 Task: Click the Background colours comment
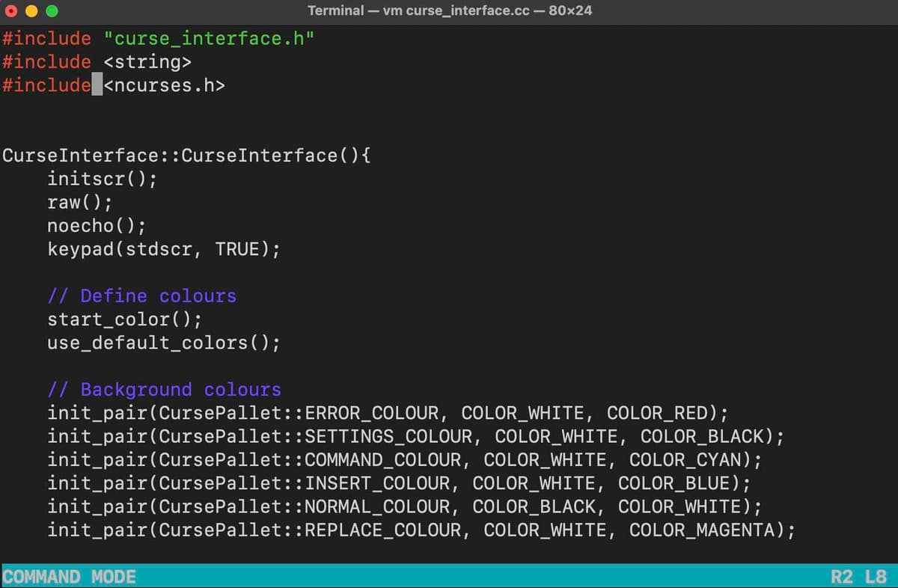(165, 389)
